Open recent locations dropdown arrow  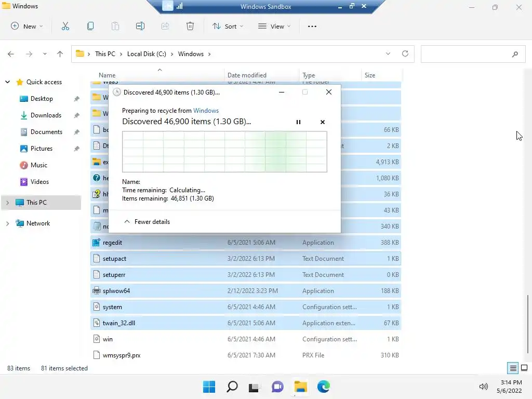click(45, 54)
